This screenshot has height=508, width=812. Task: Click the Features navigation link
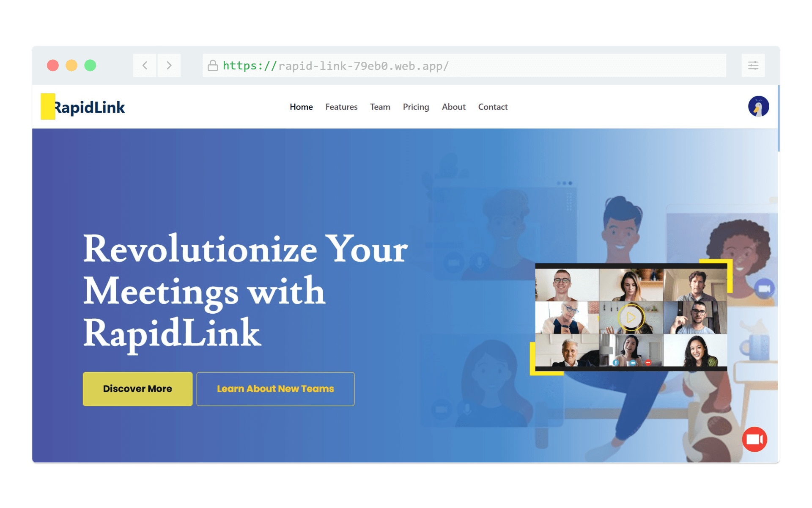point(341,107)
